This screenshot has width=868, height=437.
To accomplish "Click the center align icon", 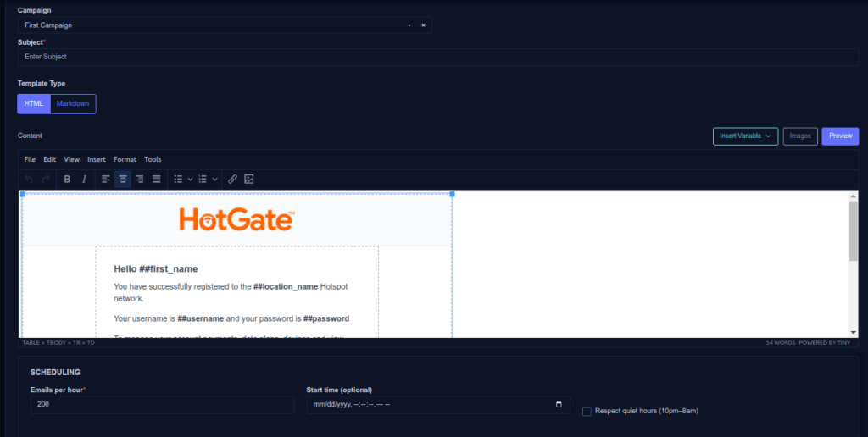I will 123,180.
